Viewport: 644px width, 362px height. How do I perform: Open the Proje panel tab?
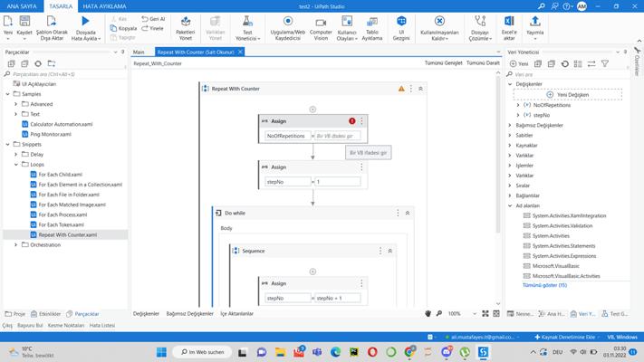point(15,314)
